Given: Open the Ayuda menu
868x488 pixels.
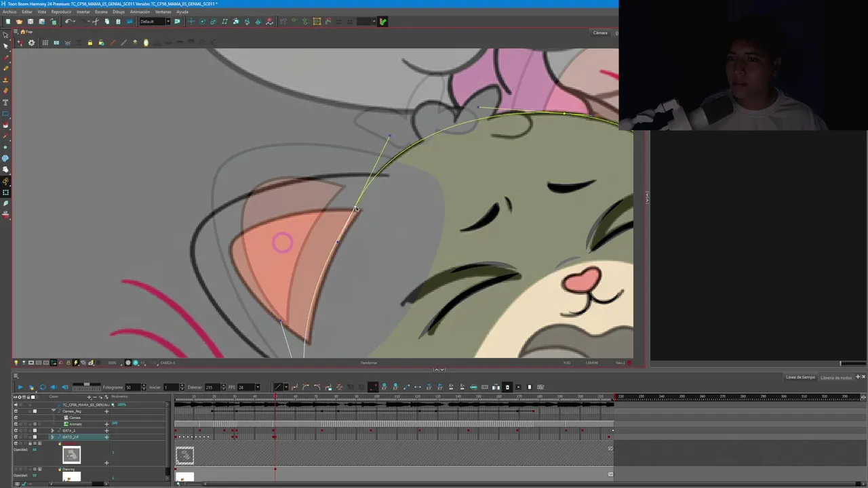Looking at the screenshot, I should 182,12.
